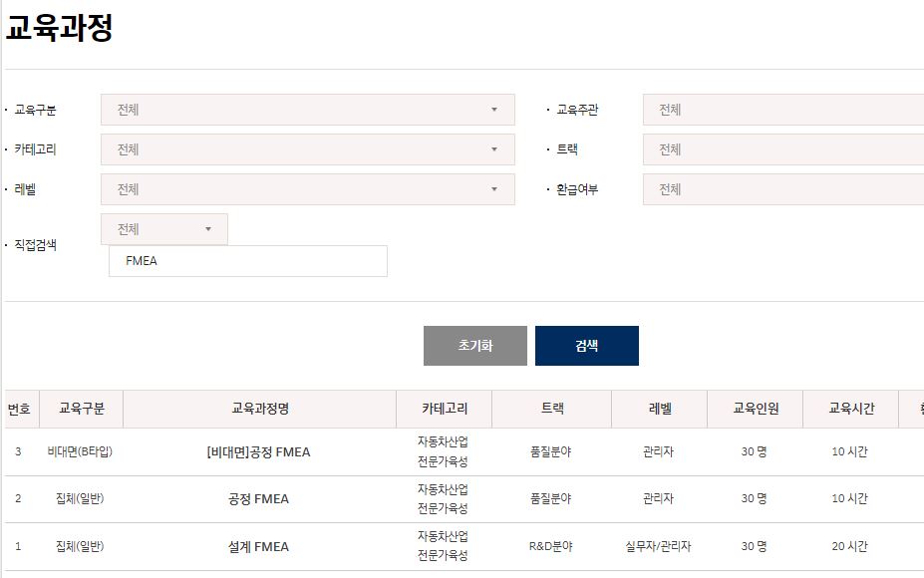This screenshot has height=578, width=924.
Task: Click the 카테고리 column header
Action: 445,408
